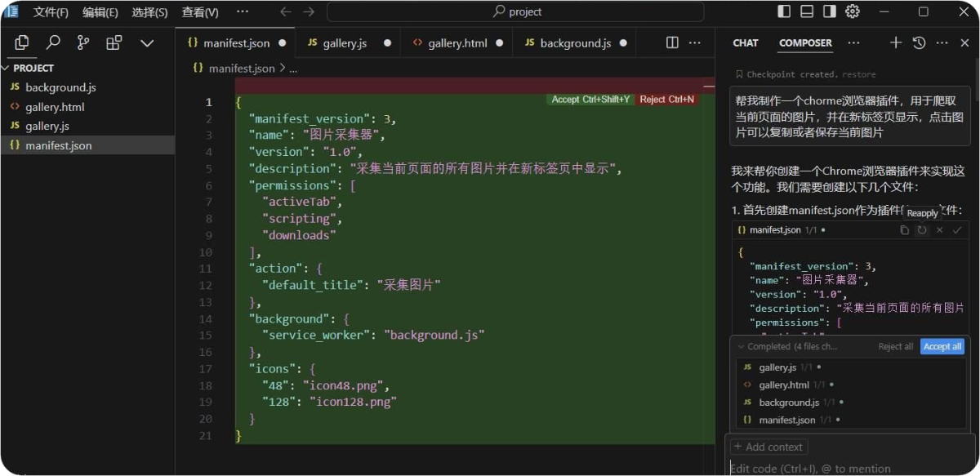Close the manifest.json tab via its unsaved dot
Viewport: 980px width, 476px height.
point(283,43)
